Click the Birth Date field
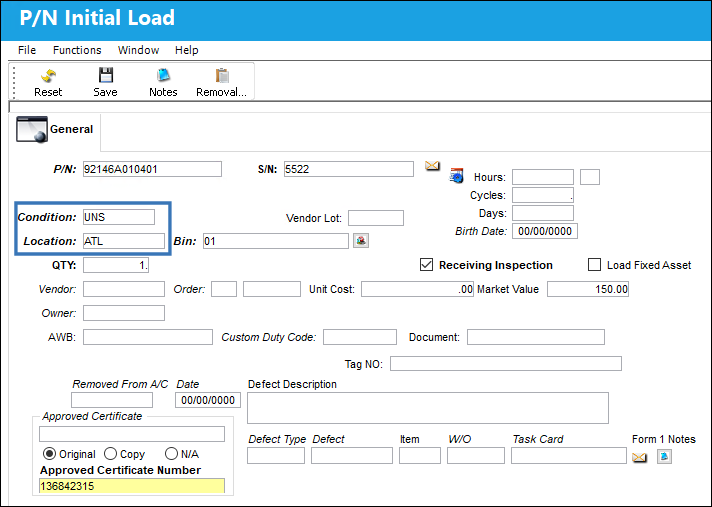 pos(545,231)
